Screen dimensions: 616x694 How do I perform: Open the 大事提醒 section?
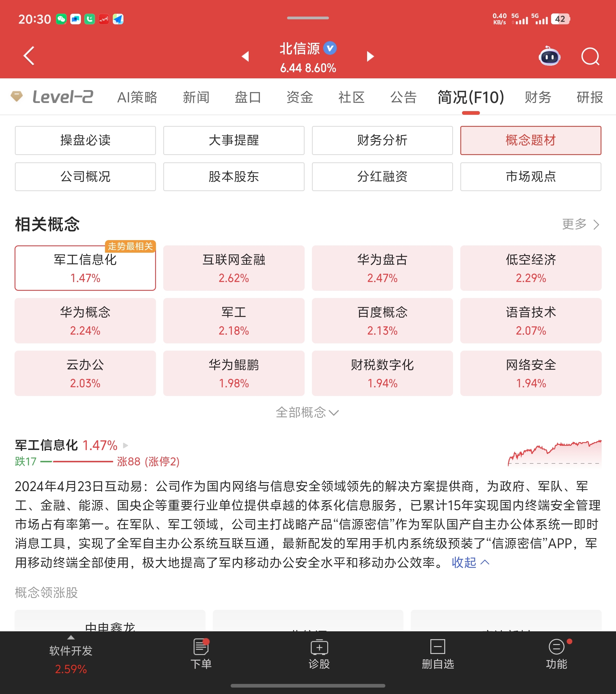pyautogui.click(x=234, y=140)
